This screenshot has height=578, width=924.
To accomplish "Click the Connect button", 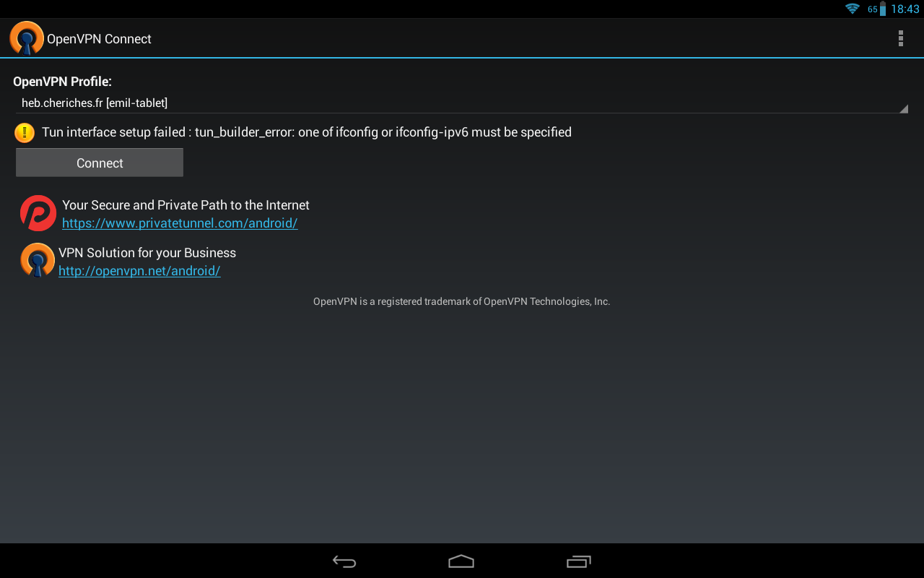I will pos(100,163).
